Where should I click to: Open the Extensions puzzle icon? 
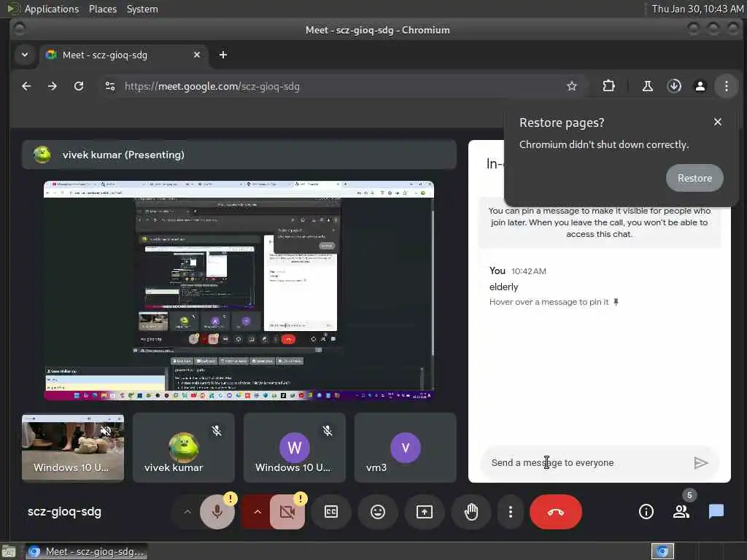[x=608, y=86]
